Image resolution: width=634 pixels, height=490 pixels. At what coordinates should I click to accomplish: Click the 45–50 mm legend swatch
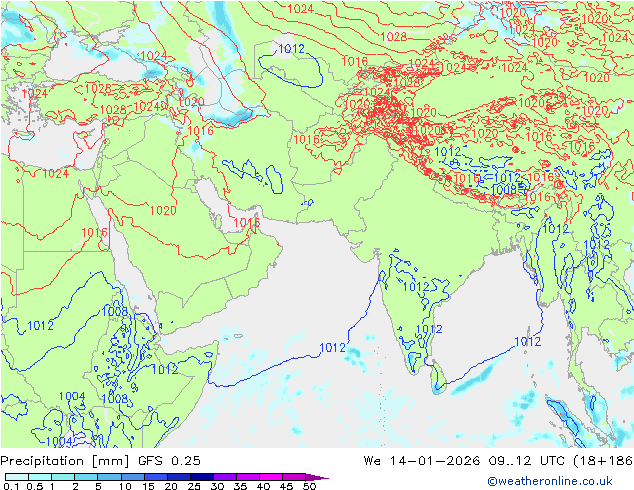pos(294,477)
